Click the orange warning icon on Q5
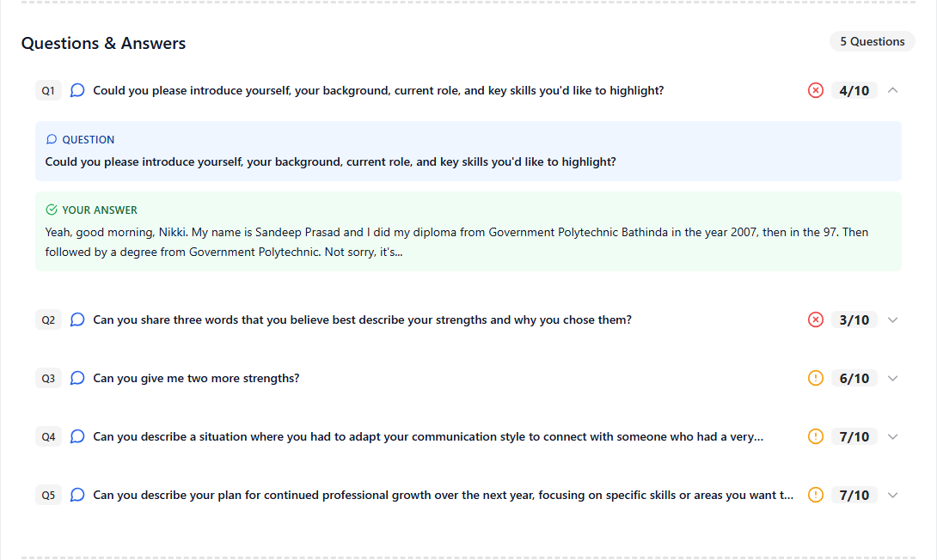 [816, 495]
